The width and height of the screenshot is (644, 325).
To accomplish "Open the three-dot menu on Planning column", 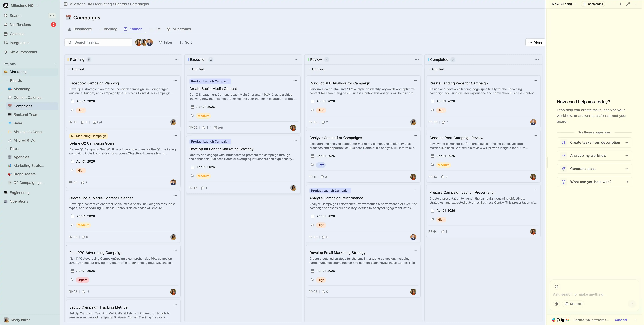I will coord(176,59).
